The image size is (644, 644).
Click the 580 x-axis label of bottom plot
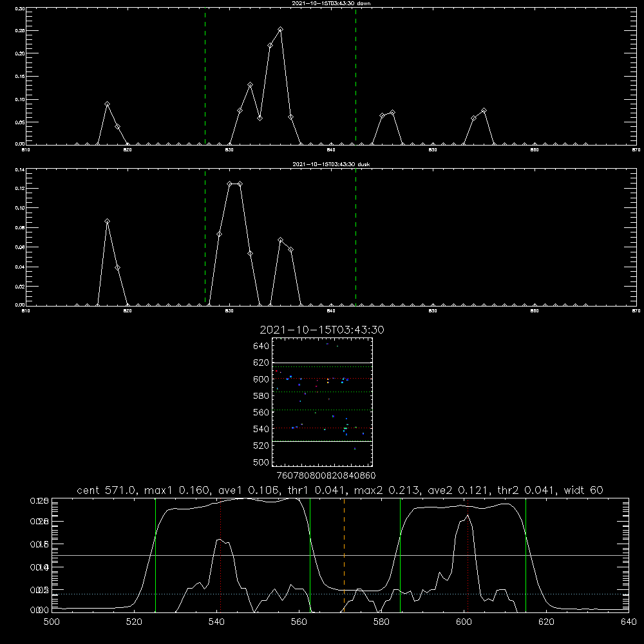381,622
